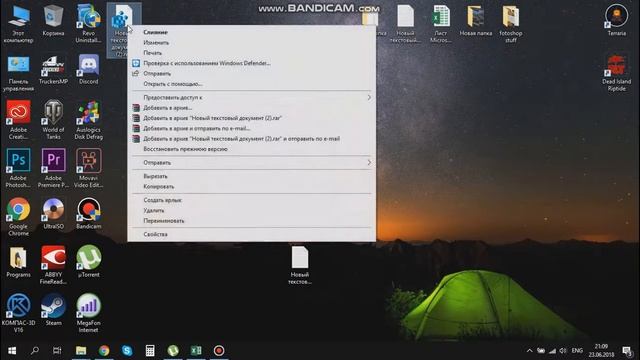Choose Восстановить прежнюю версию entry

coord(251,149)
